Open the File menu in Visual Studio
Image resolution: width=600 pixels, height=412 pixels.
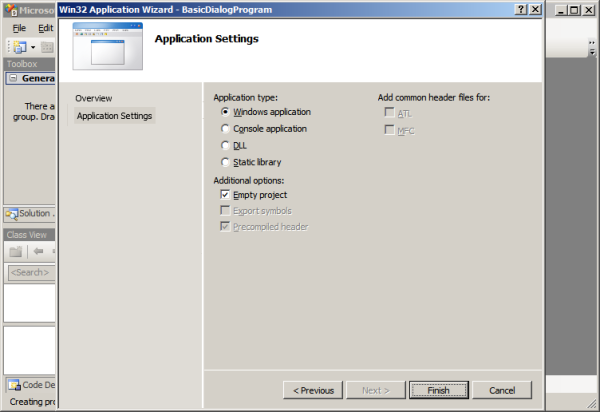point(19,28)
